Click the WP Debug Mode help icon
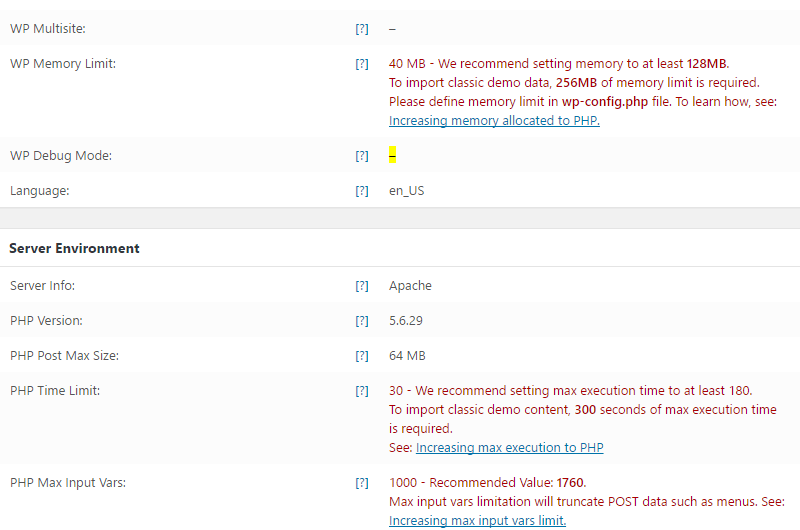Image resolution: width=800 pixels, height=530 pixels. point(362,156)
